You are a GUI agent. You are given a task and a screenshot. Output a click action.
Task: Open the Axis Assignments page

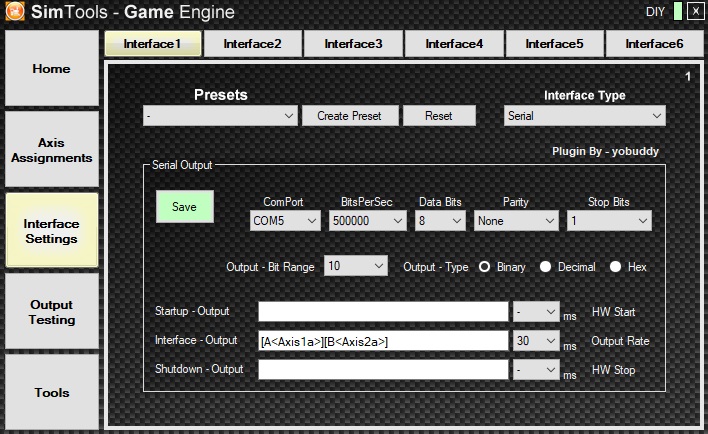pyautogui.click(x=52, y=150)
